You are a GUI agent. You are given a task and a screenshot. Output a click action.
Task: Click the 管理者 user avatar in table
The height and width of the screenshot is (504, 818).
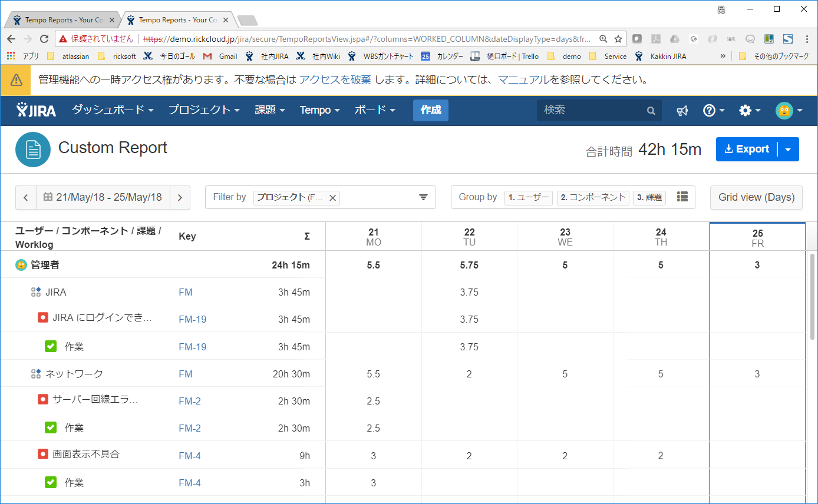(21, 265)
